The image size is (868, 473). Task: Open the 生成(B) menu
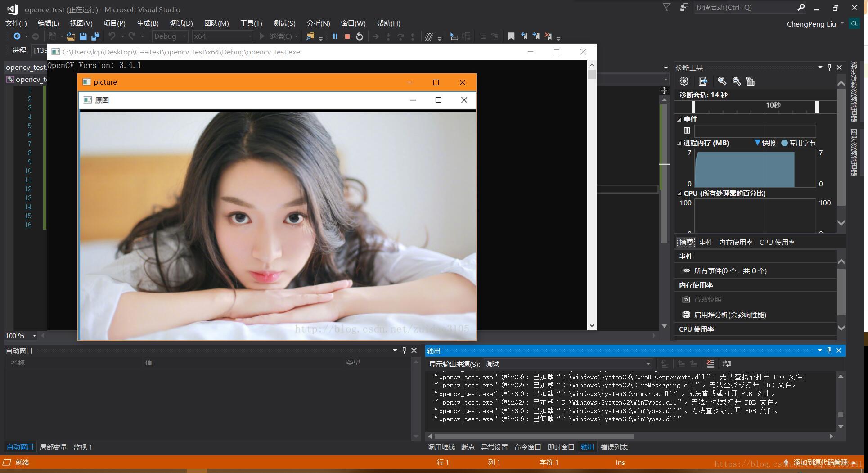tap(148, 23)
